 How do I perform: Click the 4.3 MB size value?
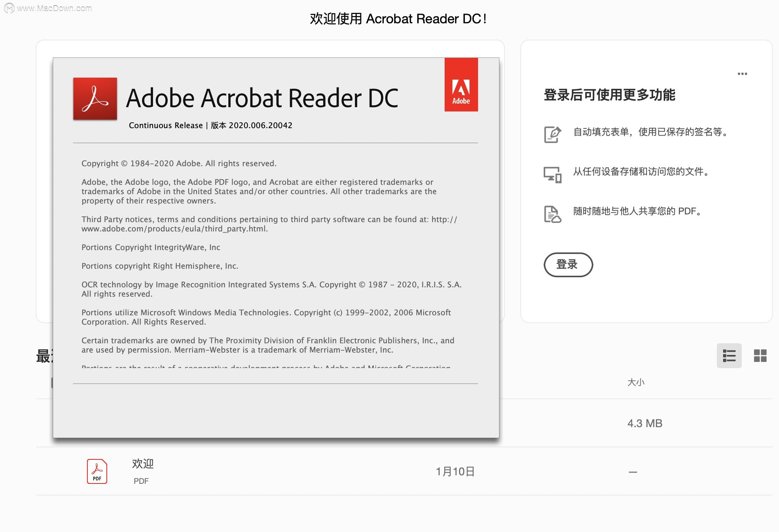[645, 423]
